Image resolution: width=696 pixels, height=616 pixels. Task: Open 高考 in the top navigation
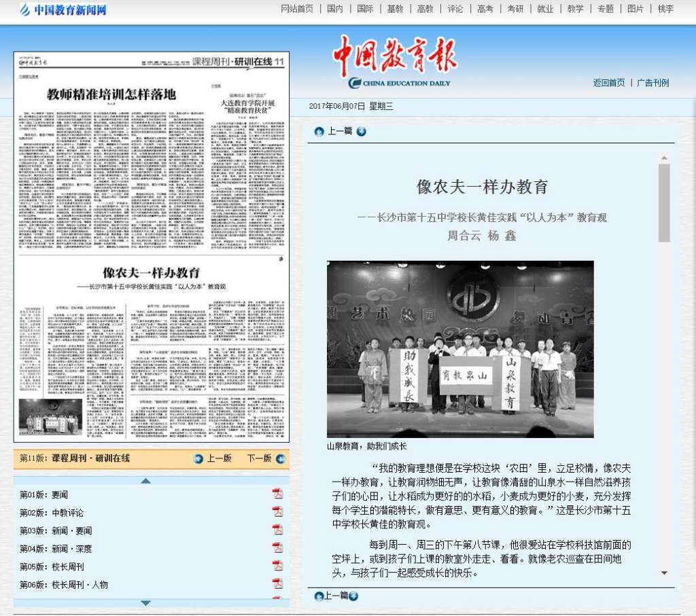pos(485,9)
